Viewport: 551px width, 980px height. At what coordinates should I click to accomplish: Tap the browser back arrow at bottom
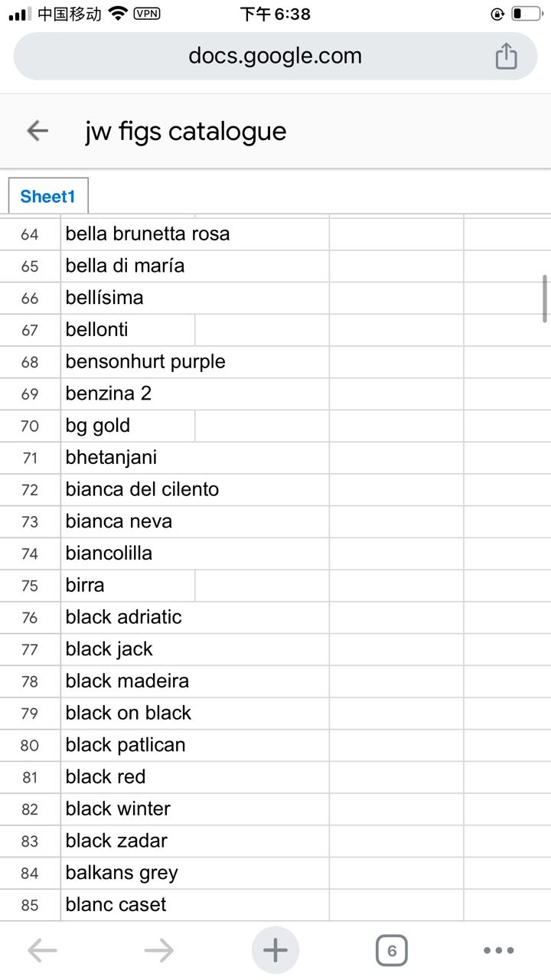pyautogui.click(x=42, y=951)
